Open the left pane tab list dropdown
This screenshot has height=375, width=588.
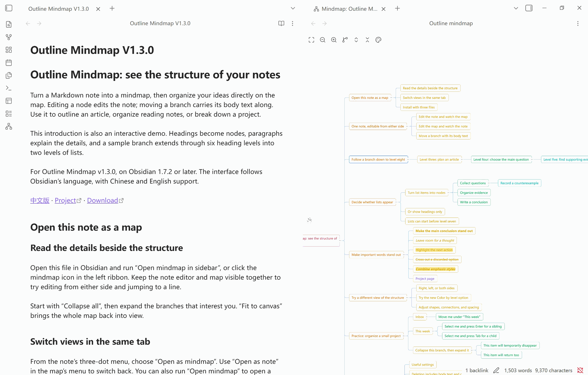(x=293, y=8)
